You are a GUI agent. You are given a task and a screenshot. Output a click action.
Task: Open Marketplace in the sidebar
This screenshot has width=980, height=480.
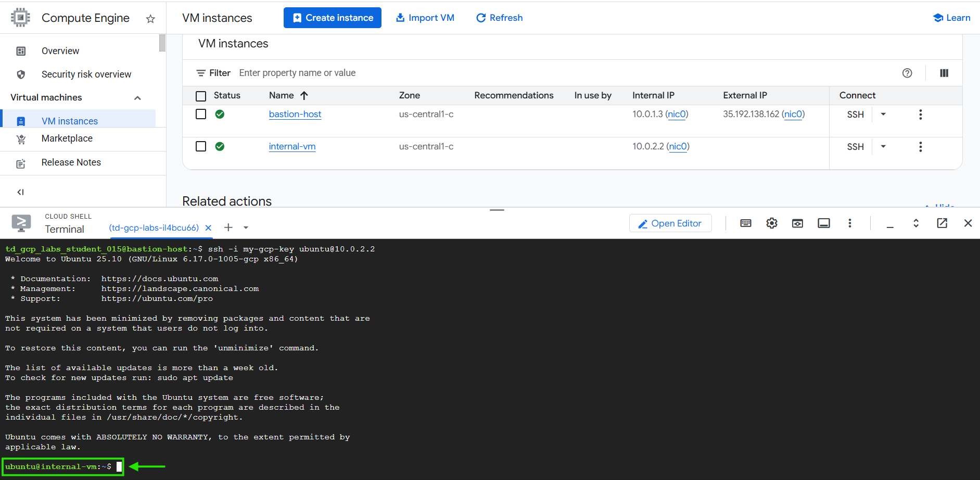67,138
